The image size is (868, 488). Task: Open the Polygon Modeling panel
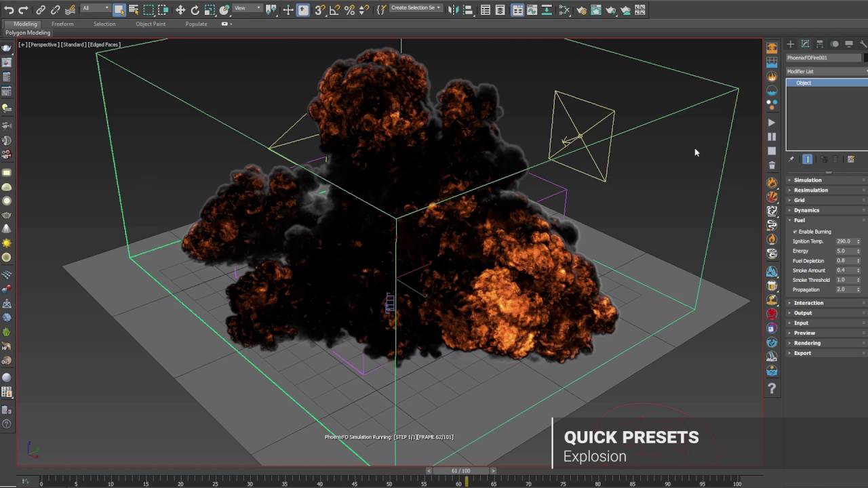(x=28, y=33)
